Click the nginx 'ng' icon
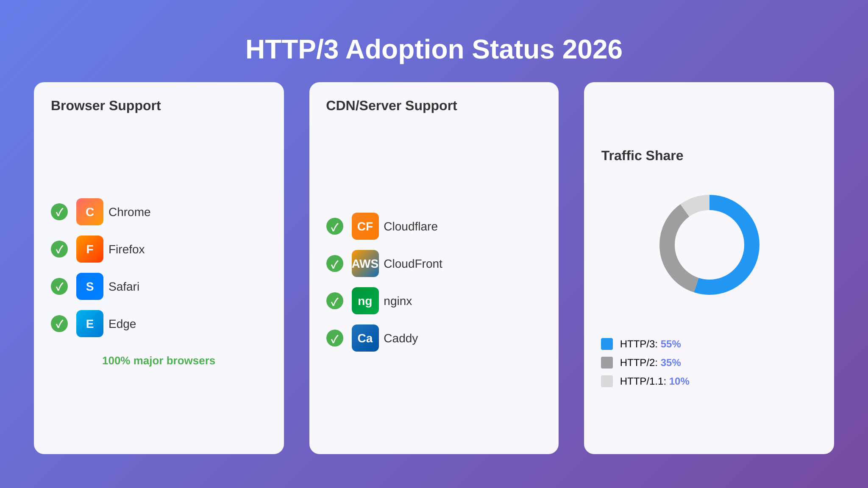 coord(365,301)
